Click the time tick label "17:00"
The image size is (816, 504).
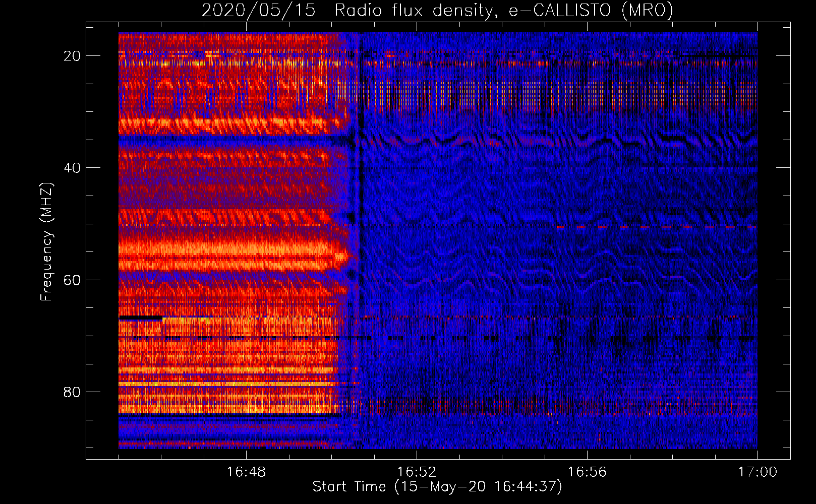point(757,472)
